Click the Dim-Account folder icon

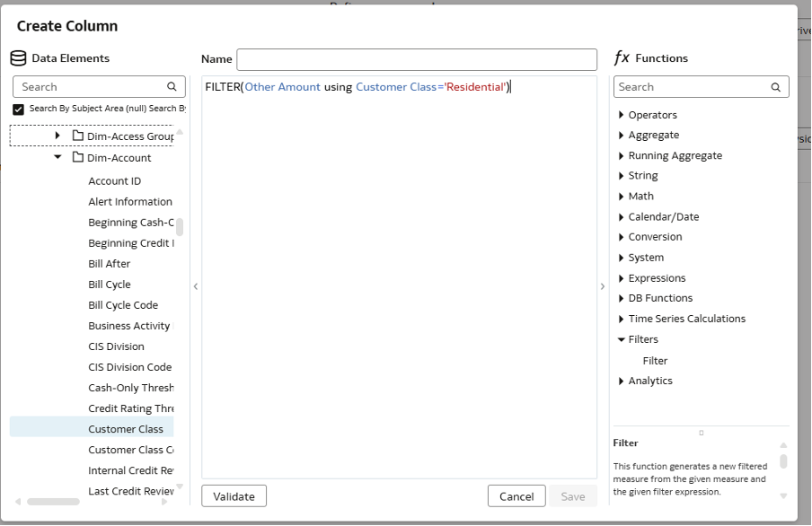click(x=77, y=158)
